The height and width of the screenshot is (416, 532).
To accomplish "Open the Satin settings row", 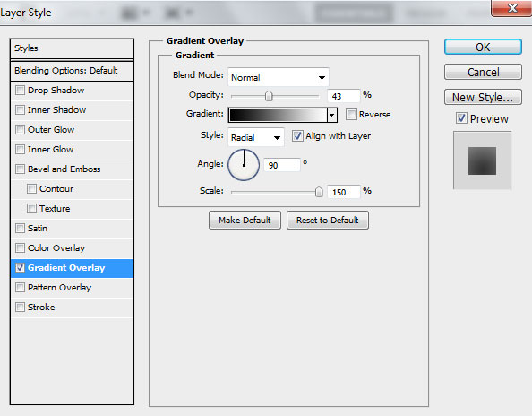I will click(x=72, y=229).
